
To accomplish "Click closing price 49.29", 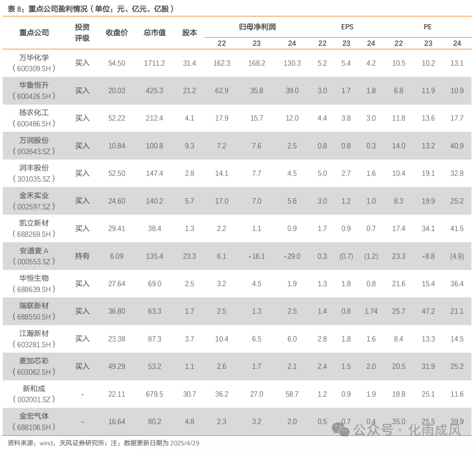I will coord(117,367).
